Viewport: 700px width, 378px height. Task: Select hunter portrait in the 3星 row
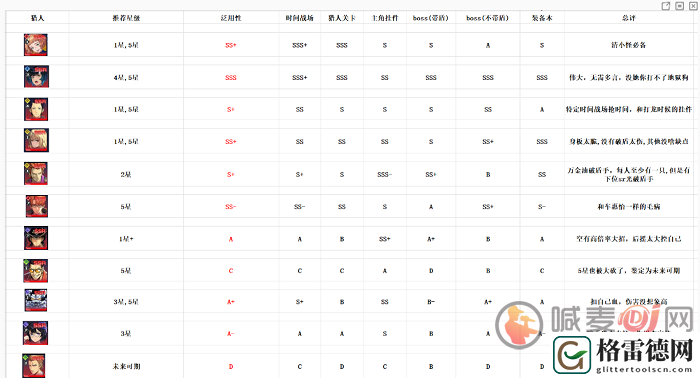point(35,333)
